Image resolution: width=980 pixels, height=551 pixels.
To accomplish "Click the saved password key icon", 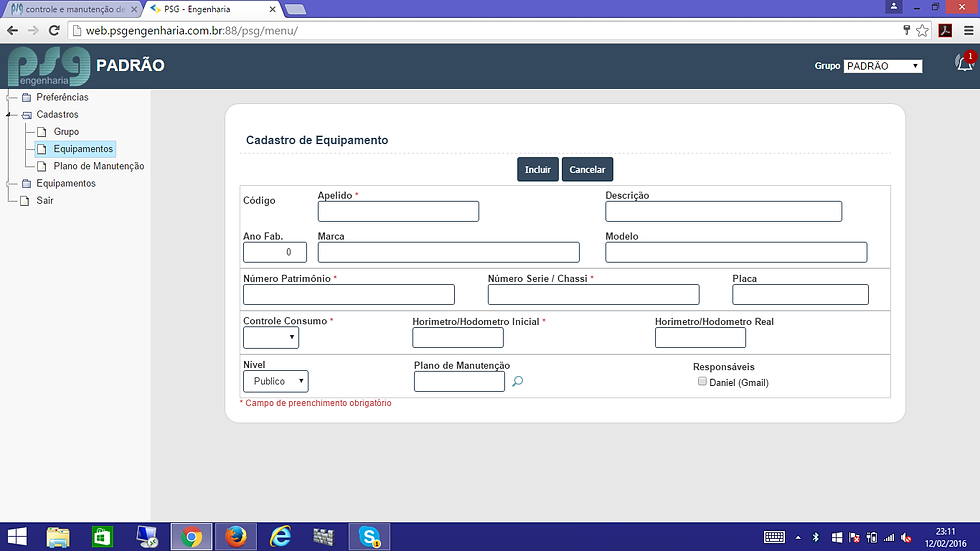I will 906,30.
